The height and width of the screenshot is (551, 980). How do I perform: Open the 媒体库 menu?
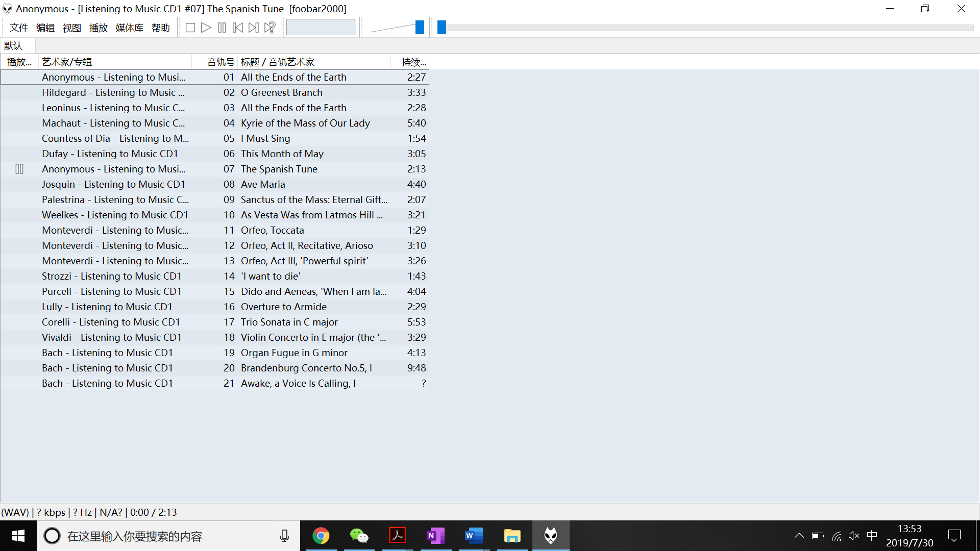[129, 28]
